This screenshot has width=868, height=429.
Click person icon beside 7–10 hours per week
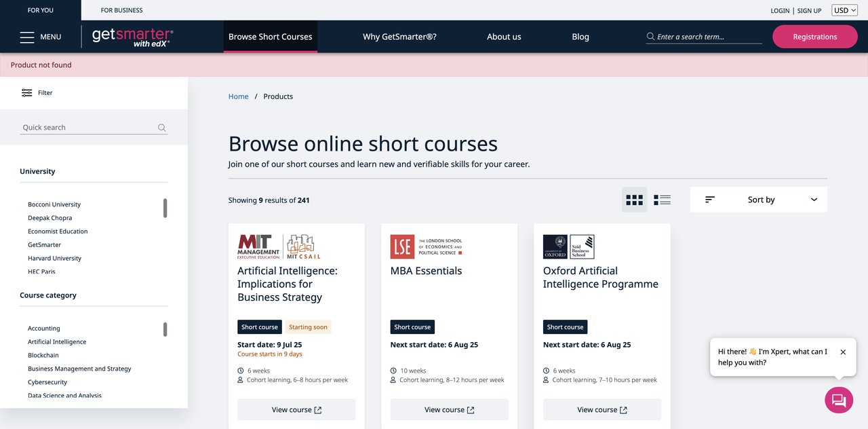(546, 380)
